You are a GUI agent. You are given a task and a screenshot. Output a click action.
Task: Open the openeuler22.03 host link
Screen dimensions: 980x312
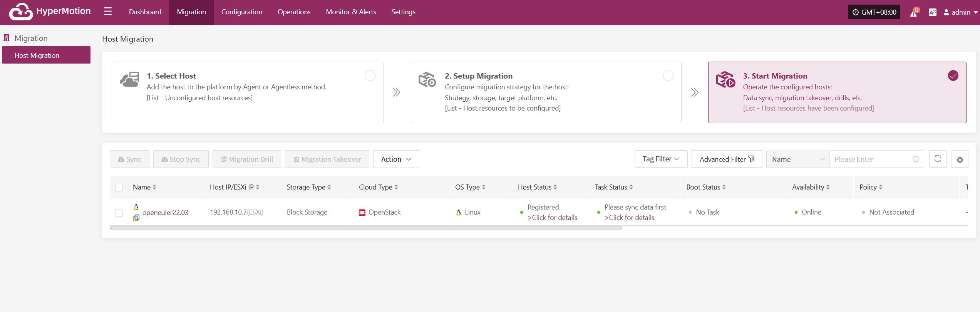point(165,212)
